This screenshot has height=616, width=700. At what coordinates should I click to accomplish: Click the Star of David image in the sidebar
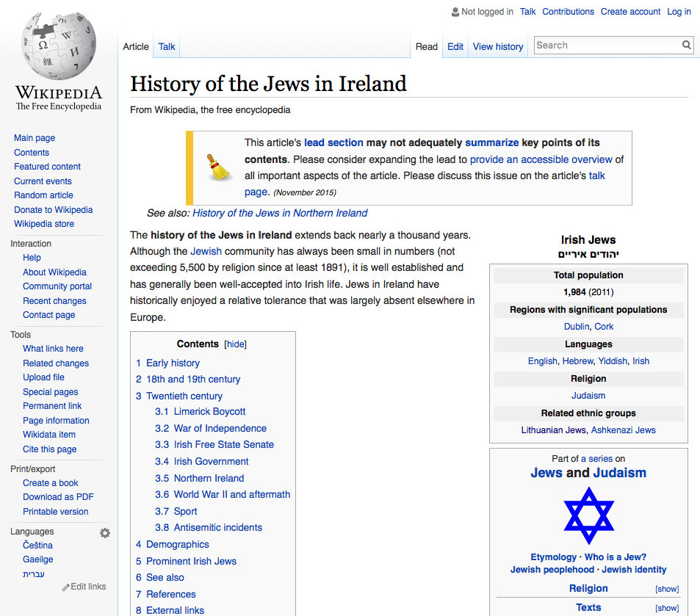click(x=588, y=516)
